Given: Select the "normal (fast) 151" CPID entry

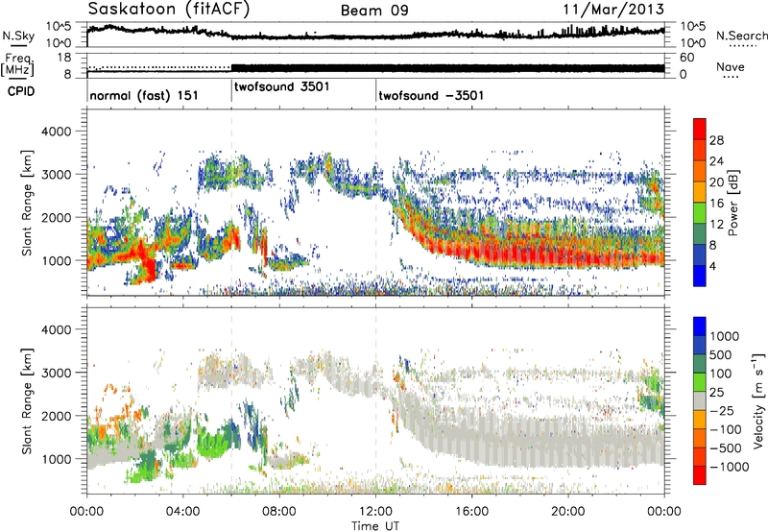Looking at the screenshot, I should pyautogui.click(x=144, y=95).
